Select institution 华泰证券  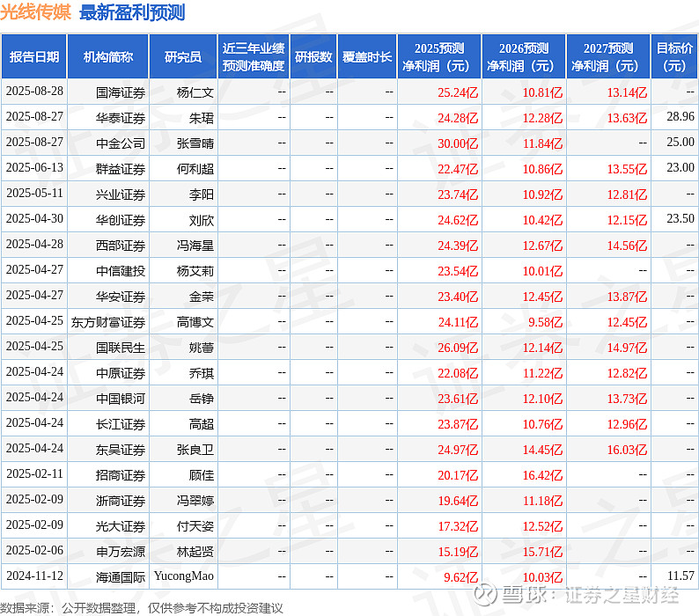point(121,118)
